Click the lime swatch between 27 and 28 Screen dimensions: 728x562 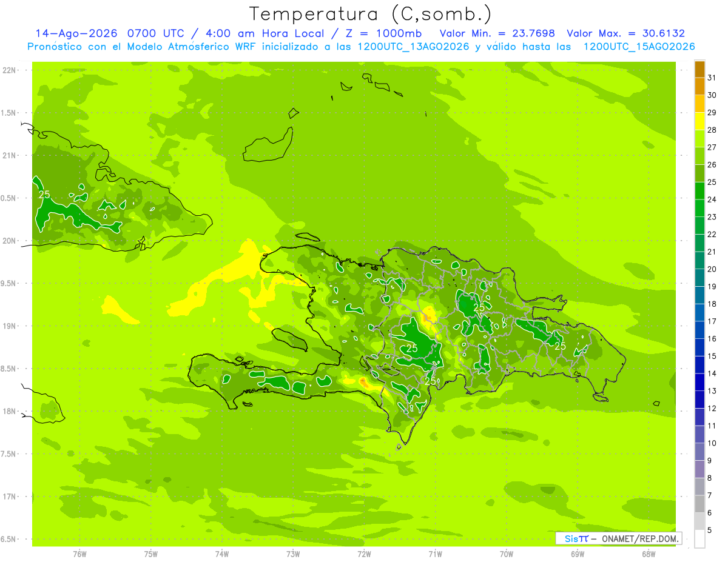[699, 139]
